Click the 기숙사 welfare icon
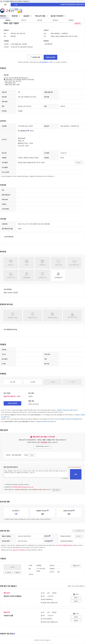85x644 pixels. (27, 263)
